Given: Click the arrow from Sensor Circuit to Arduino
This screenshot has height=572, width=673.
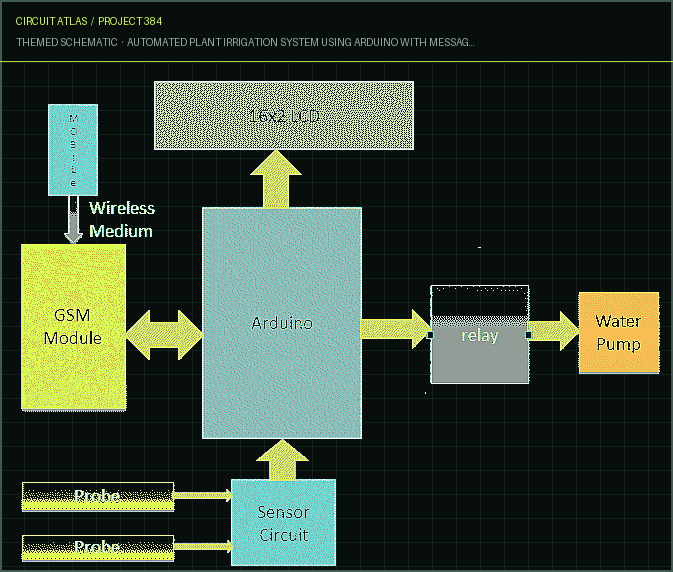Looking at the screenshot, I should click(x=282, y=459).
